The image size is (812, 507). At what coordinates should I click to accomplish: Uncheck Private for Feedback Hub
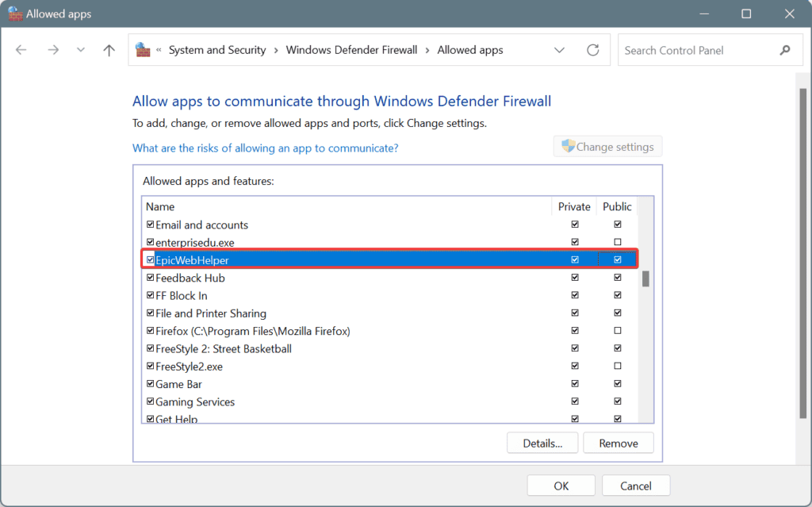click(x=574, y=278)
